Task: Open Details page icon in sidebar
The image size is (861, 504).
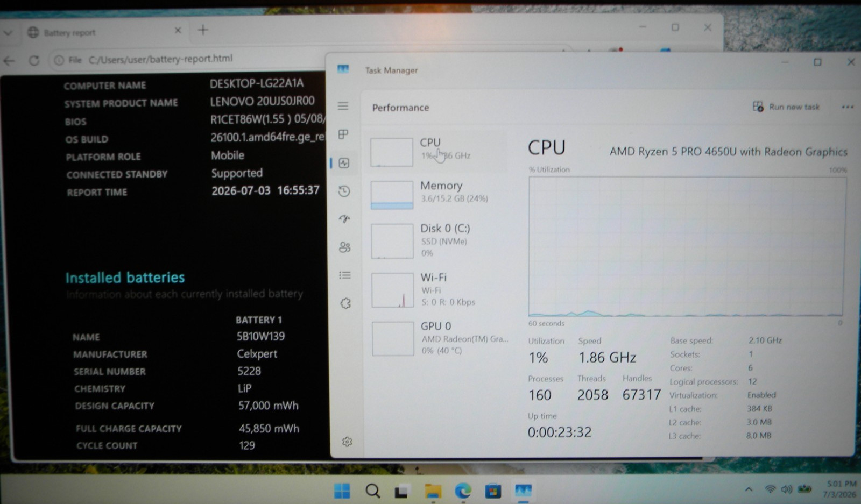Action: [x=345, y=275]
